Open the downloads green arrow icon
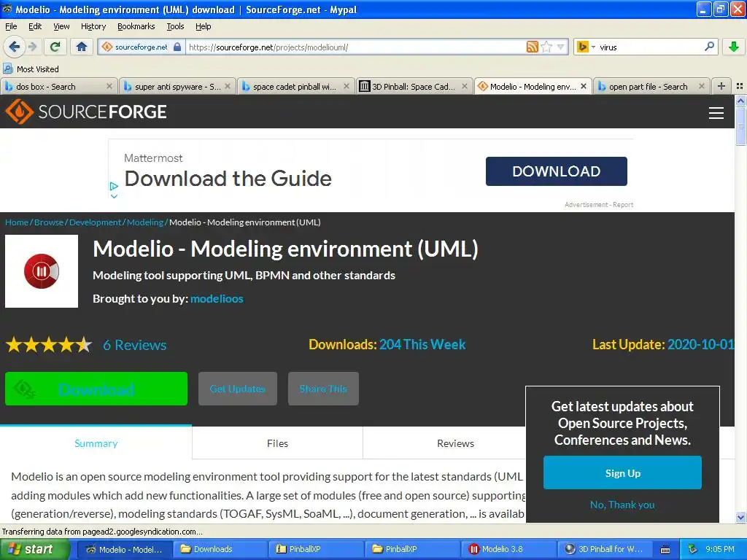Viewport: 747px width, 560px height. click(734, 47)
